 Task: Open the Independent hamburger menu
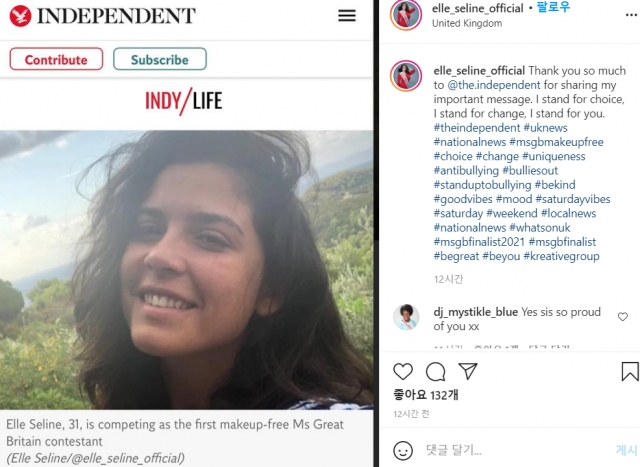click(347, 16)
